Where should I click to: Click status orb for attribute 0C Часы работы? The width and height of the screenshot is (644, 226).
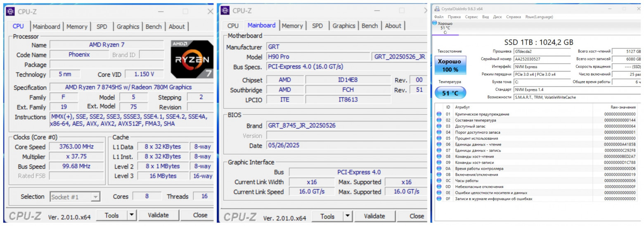point(439,181)
